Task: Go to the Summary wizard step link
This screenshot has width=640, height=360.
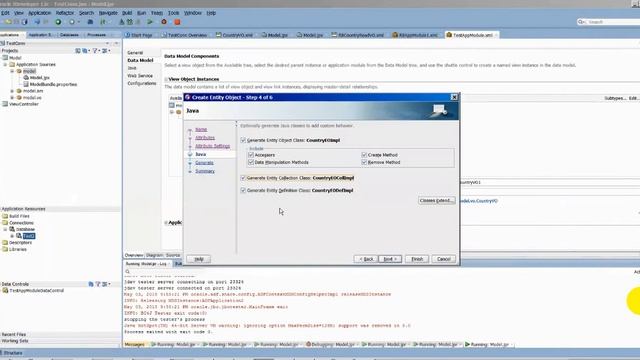Action: tap(205, 171)
